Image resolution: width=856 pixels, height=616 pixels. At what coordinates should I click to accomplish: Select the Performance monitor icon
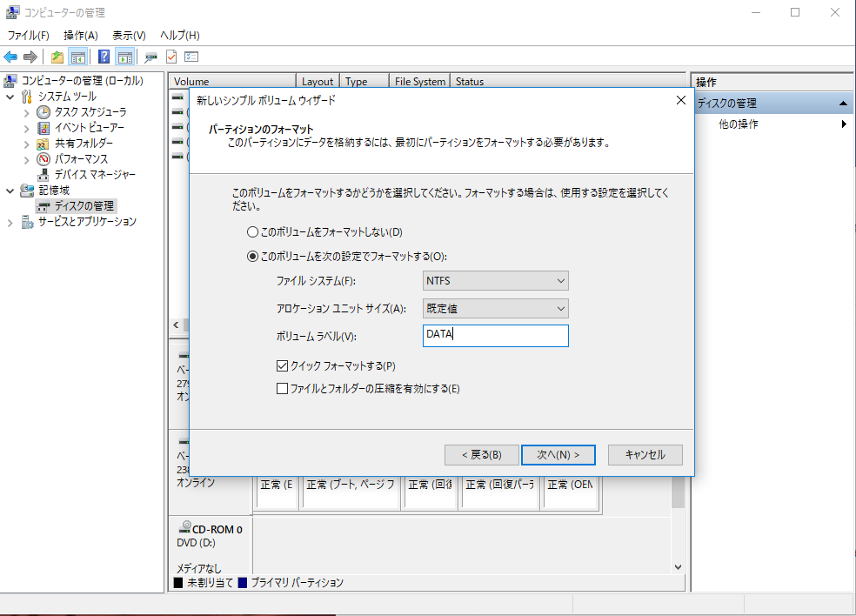[x=43, y=159]
